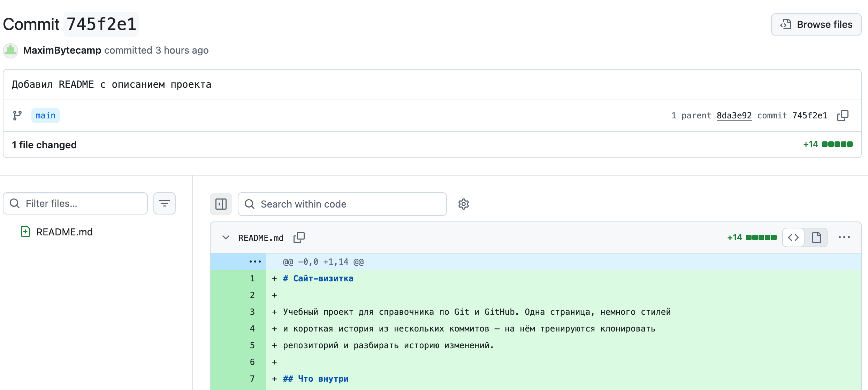The image size is (868, 390).
Task: Focus the Filter files input
Action: pyautogui.click(x=75, y=203)
